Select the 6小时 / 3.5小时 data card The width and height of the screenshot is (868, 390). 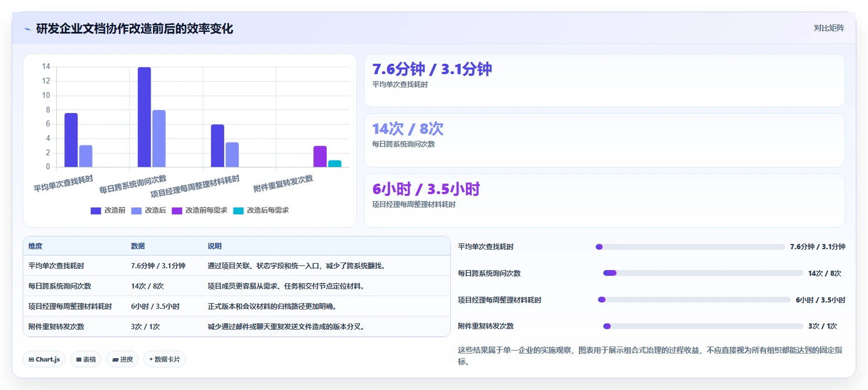pyautogui.click(x=604, y=201)
